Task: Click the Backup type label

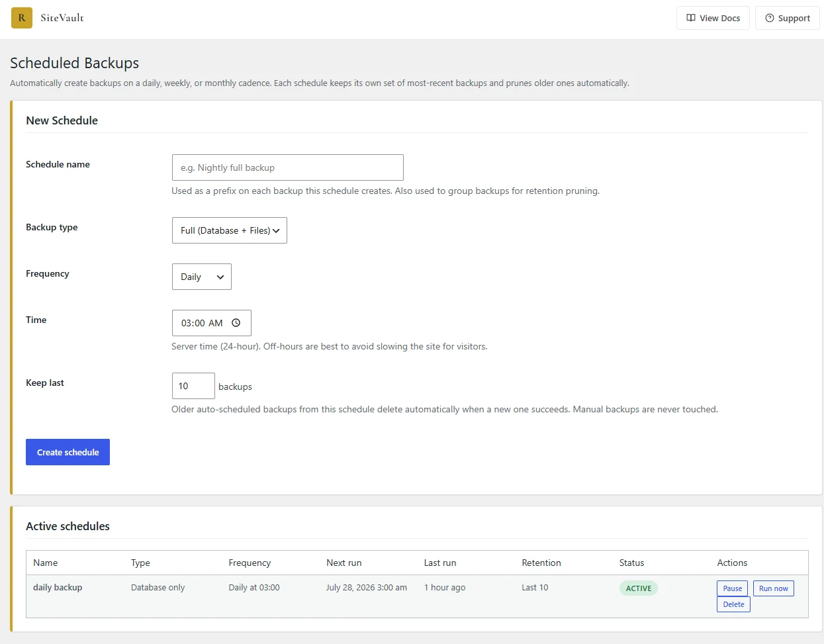Action: (52, 227)
